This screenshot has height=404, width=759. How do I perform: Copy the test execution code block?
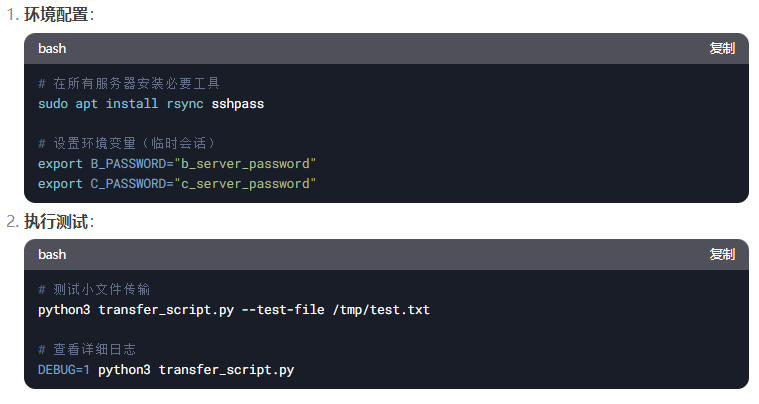721,254
